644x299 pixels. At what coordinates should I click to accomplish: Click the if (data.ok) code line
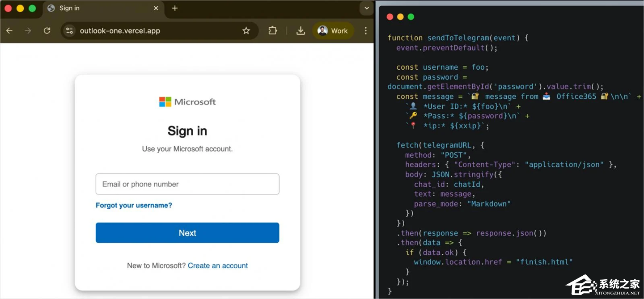pos(436,253)
